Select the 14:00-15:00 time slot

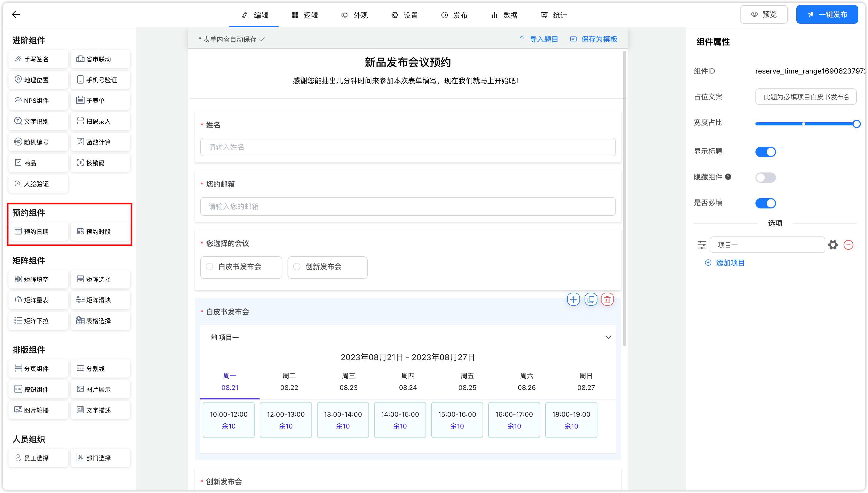[400, 420]
